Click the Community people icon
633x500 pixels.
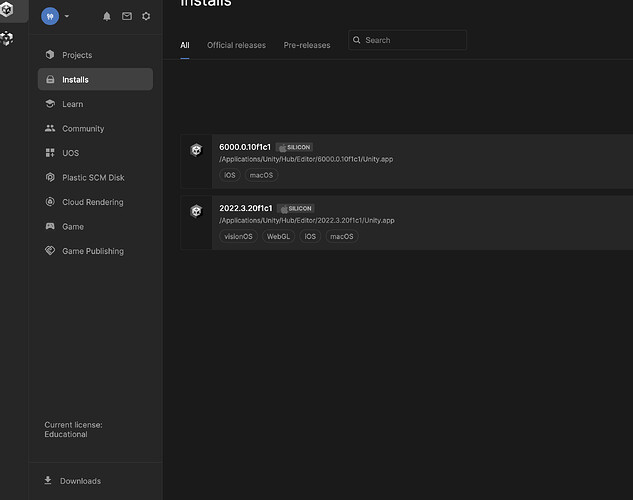[x=51, y=128]
